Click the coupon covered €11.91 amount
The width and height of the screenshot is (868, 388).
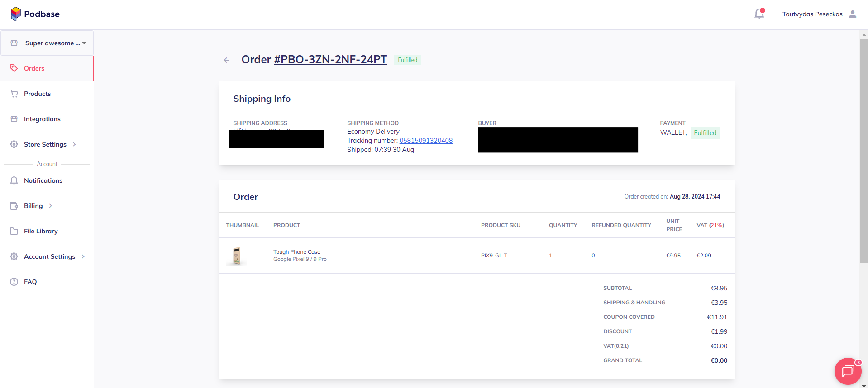coord(717,317)
